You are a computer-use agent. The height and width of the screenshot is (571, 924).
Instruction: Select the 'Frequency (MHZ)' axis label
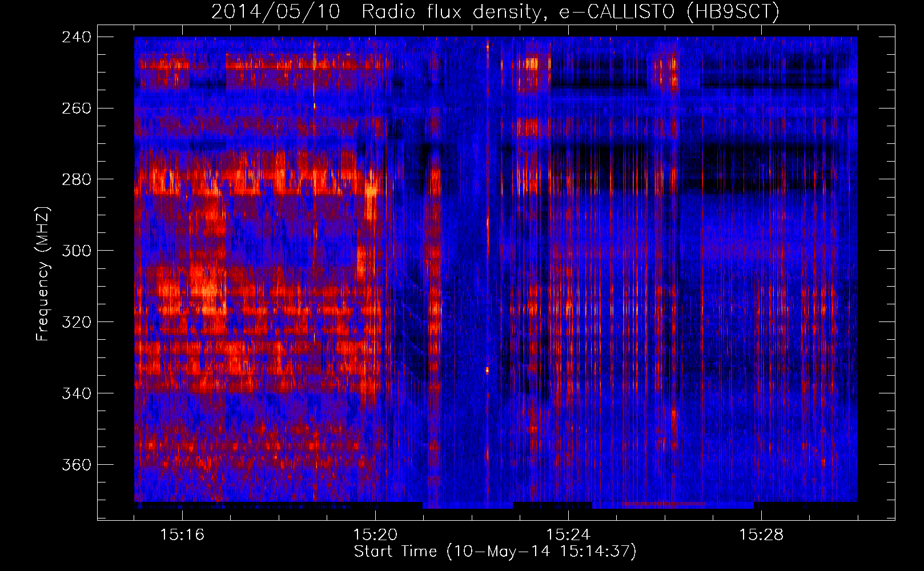point(43,274)
